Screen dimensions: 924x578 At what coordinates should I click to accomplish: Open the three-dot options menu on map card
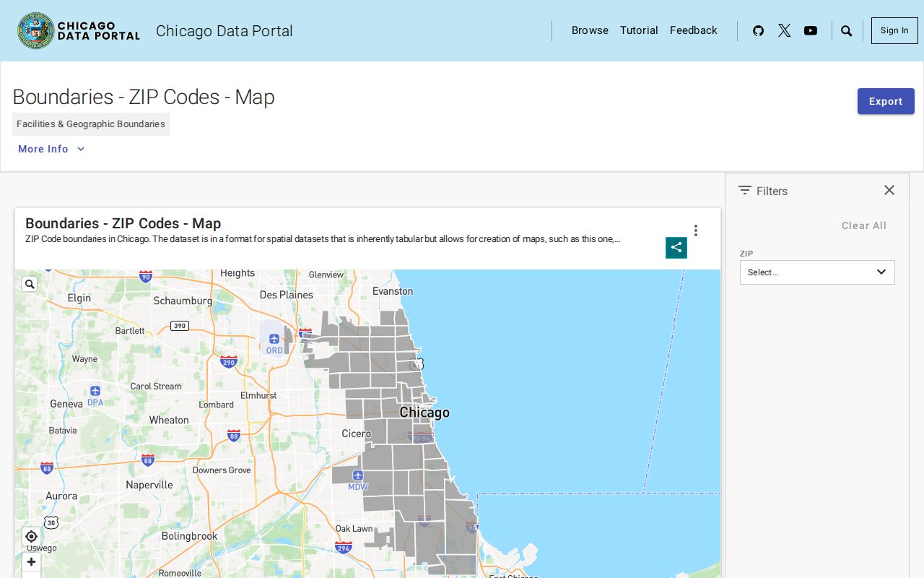696,230
